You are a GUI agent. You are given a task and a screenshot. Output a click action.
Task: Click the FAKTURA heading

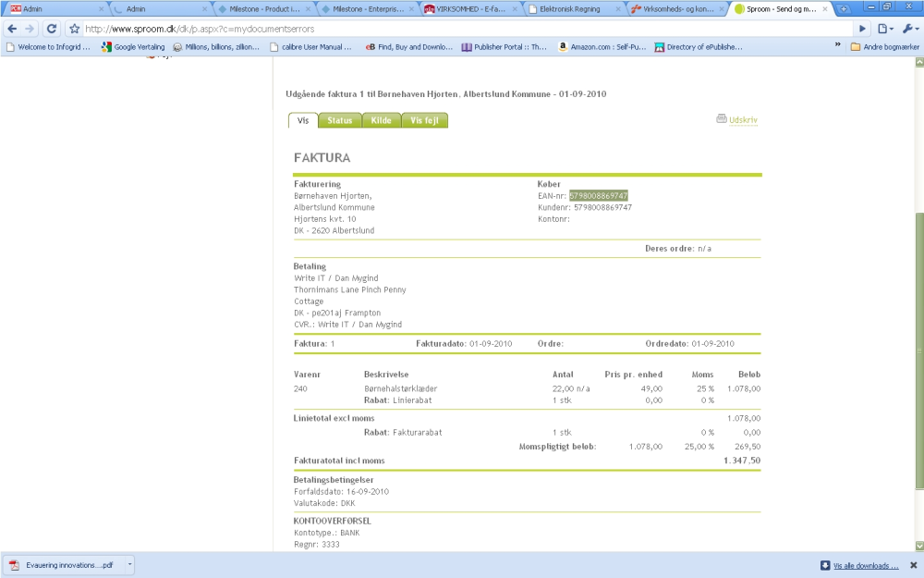pyautogui.click(x=322, y=157)
